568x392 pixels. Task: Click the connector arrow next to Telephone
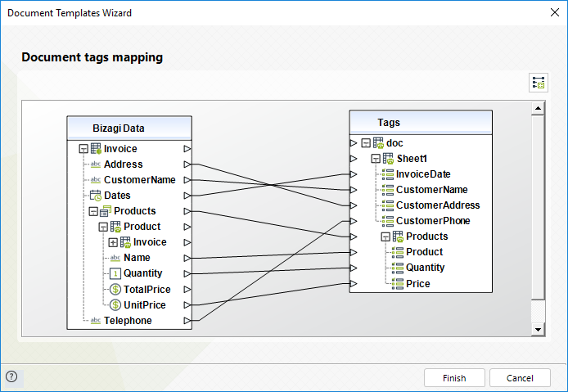click(x=187, y=320)
